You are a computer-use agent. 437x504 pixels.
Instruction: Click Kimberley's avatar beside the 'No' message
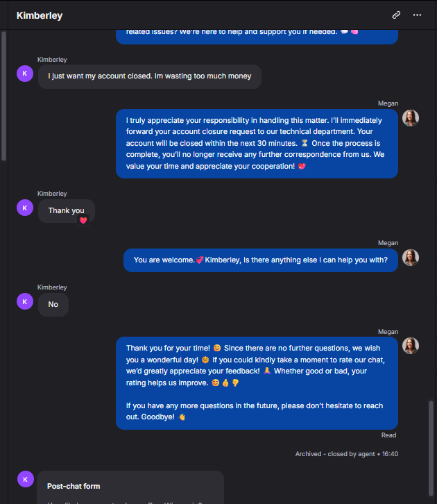tap(25, 301)
